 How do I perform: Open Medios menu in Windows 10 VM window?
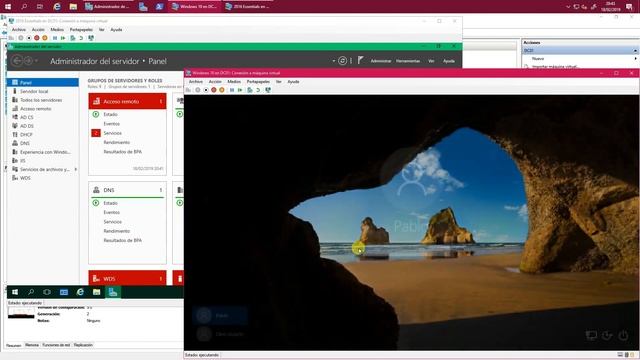click(234, 82)
